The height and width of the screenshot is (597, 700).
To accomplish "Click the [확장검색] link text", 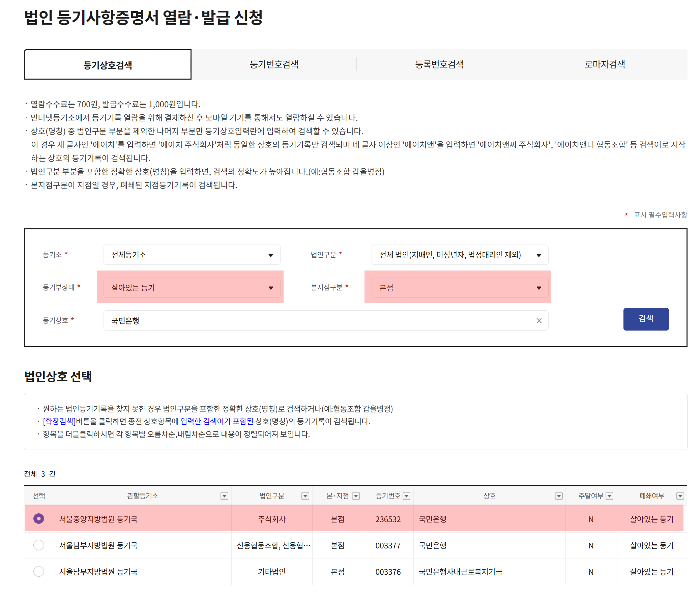I will (x=59, y=421).
